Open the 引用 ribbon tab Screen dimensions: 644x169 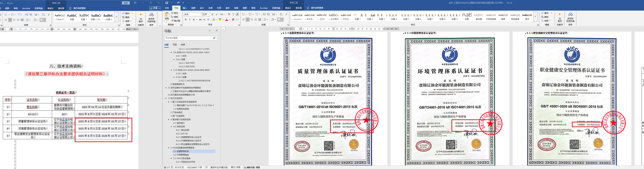[219, 8]
